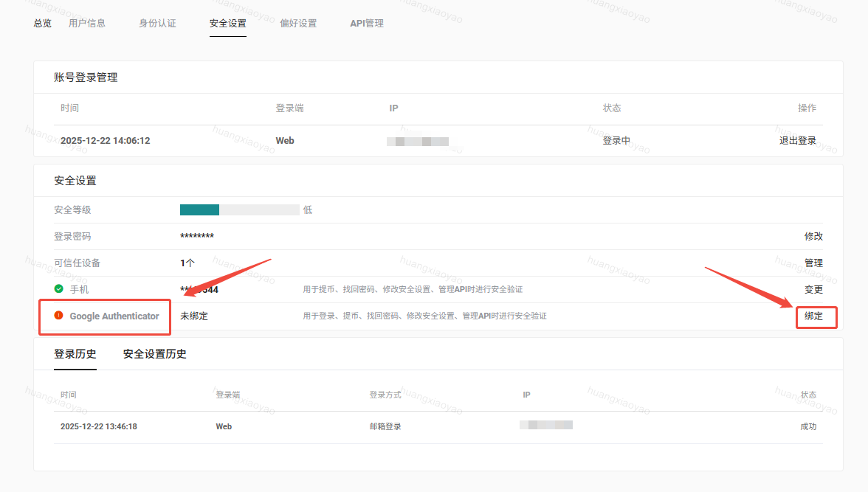Click the green check icon beside 手机
868x492 pixels.
tap(59, 289)
